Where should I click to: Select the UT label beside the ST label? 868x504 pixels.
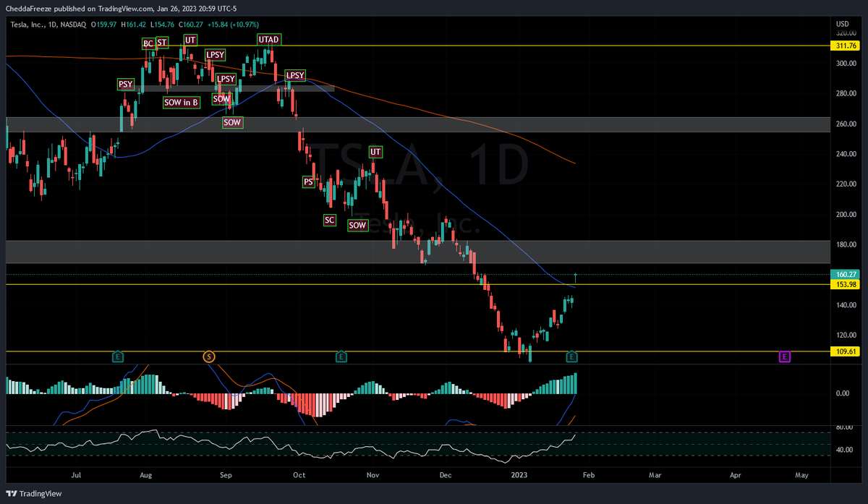click(190, 39)
